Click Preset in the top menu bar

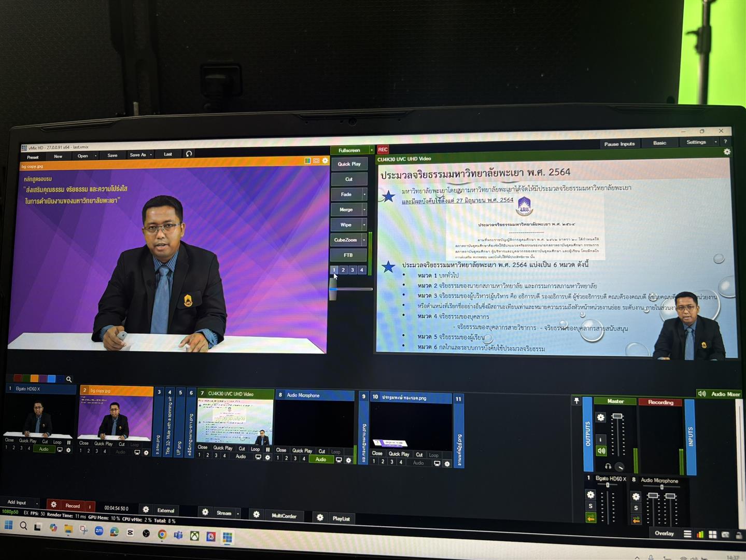[x=33, y=157]
